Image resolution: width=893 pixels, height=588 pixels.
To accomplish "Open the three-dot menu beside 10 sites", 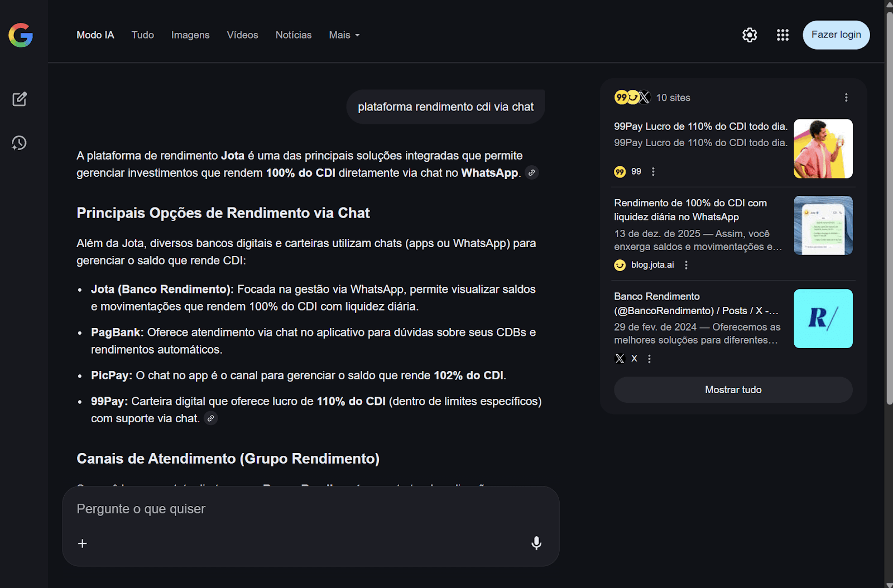I will click(x=846, y=98).
